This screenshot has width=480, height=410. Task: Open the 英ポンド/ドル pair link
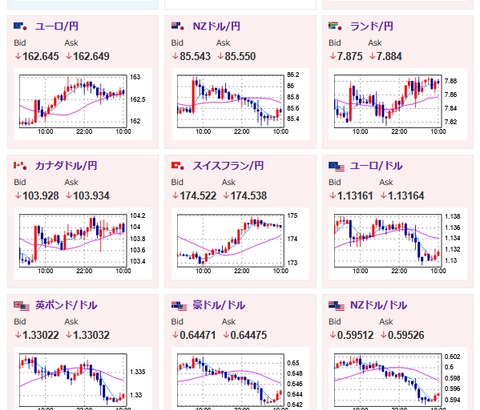tap(66, 305)
